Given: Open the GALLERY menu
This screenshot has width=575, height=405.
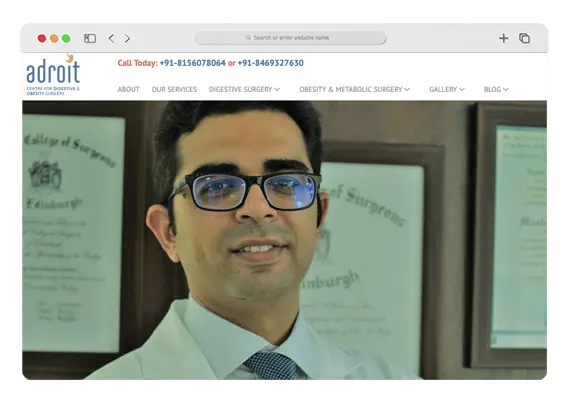Looking at the screenshot, I should tap(447, 89).
